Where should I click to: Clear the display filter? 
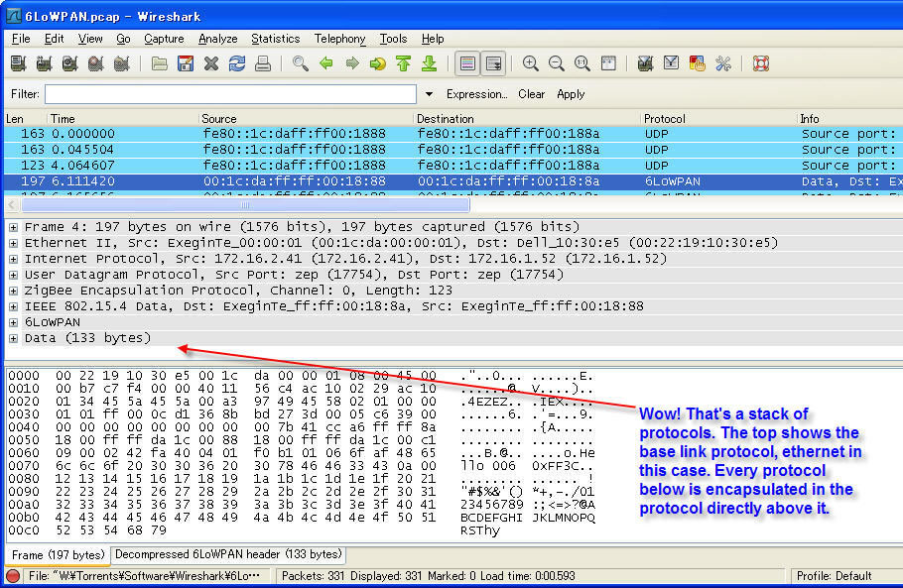[x=531, y=94]
